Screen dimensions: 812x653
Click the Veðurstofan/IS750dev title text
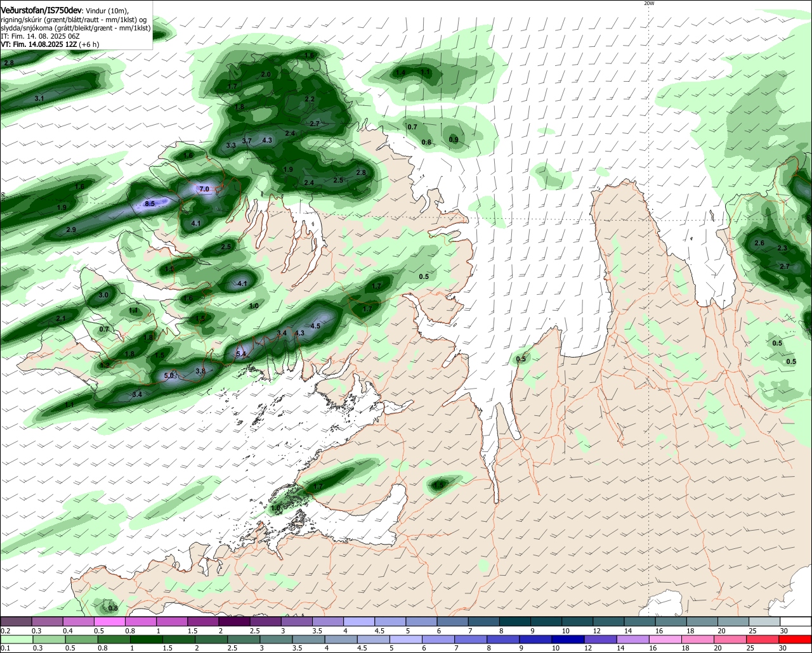41,10
